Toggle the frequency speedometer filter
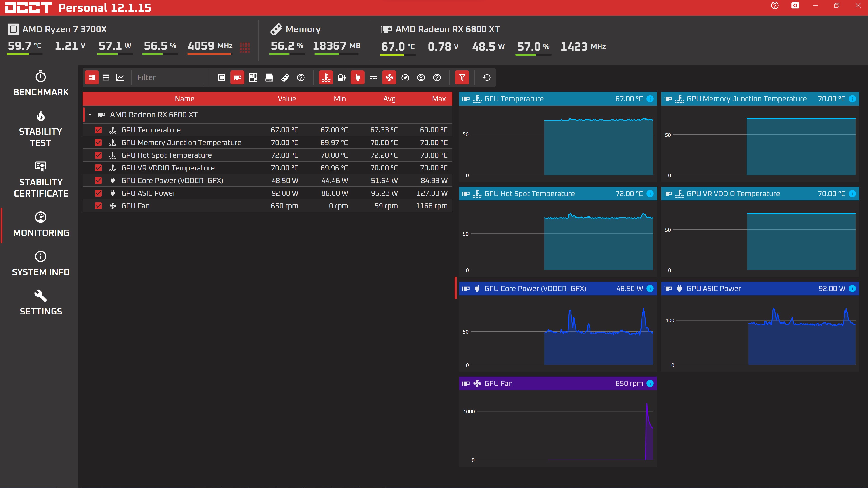Screen dimensions: 868x488 tap(405, 77)
